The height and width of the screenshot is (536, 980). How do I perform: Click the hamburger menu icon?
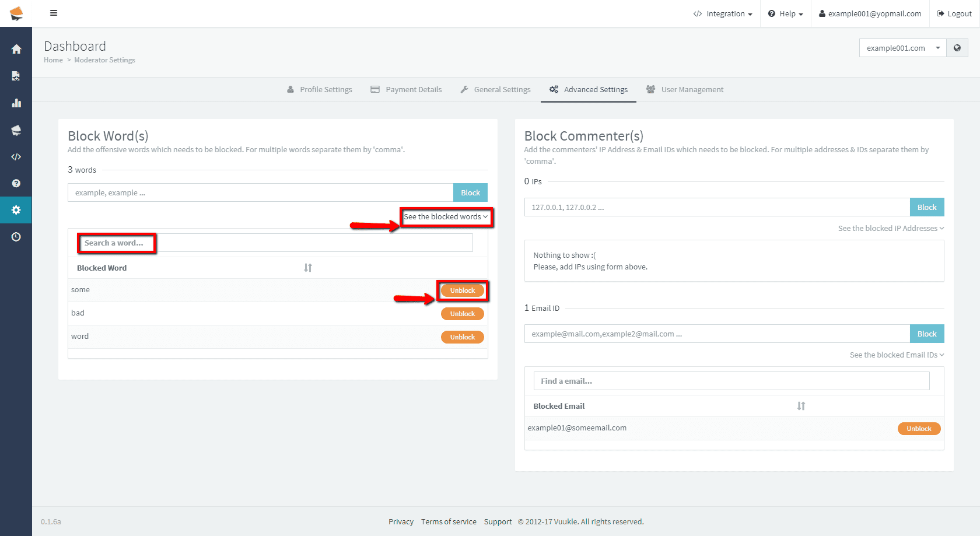coord(54,13)
